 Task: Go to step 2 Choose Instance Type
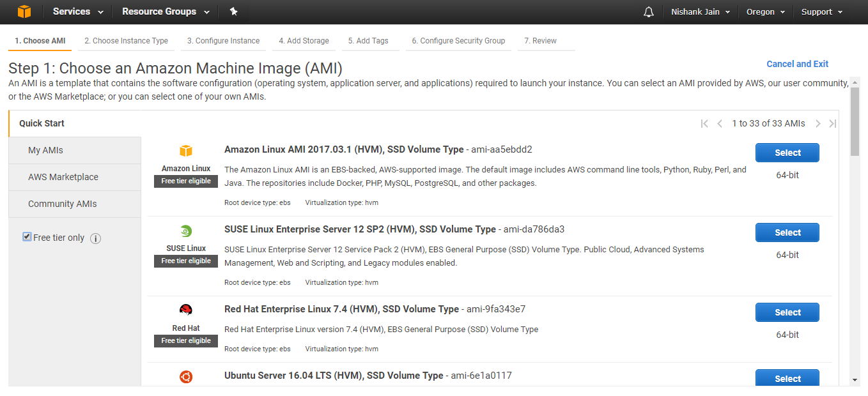[x=127, y=41]
